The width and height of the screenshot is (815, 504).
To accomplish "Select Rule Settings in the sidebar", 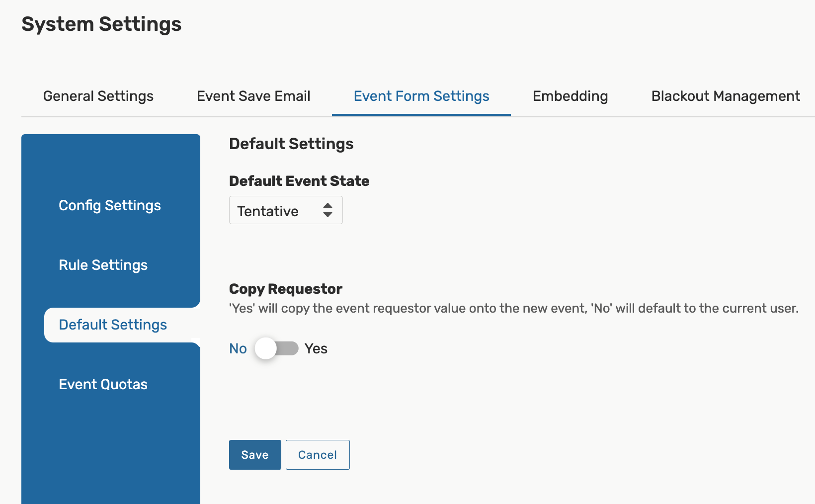I will pos(103,265).
